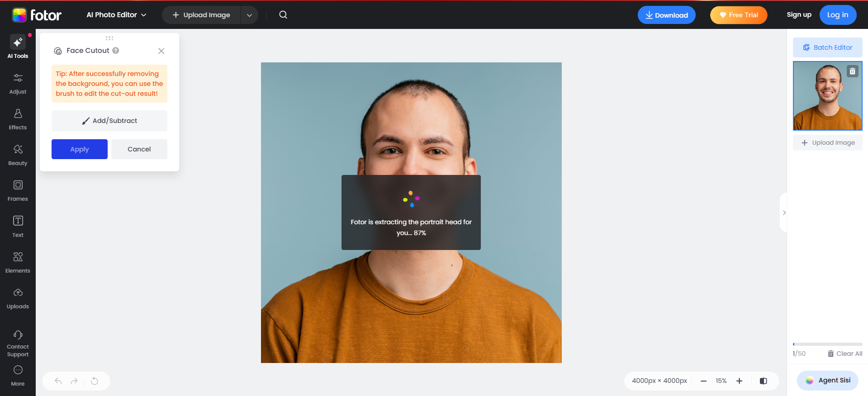This screenshot has height=396, width=868.
Task: Open the Text sidebar panel
Action: [x=18, y=227]
